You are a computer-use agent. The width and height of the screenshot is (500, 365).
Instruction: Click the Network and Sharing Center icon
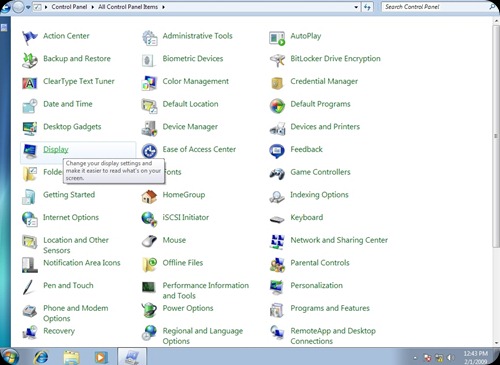(277, 242)
